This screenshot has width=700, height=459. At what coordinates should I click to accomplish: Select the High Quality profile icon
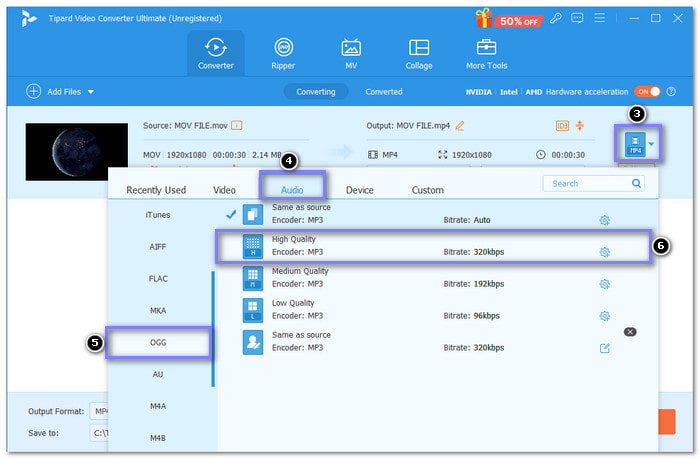pos(253,246)
